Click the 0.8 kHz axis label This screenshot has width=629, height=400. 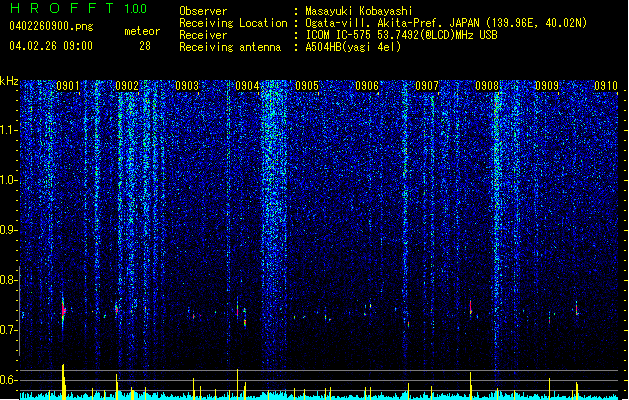click(x=8, y=280)
